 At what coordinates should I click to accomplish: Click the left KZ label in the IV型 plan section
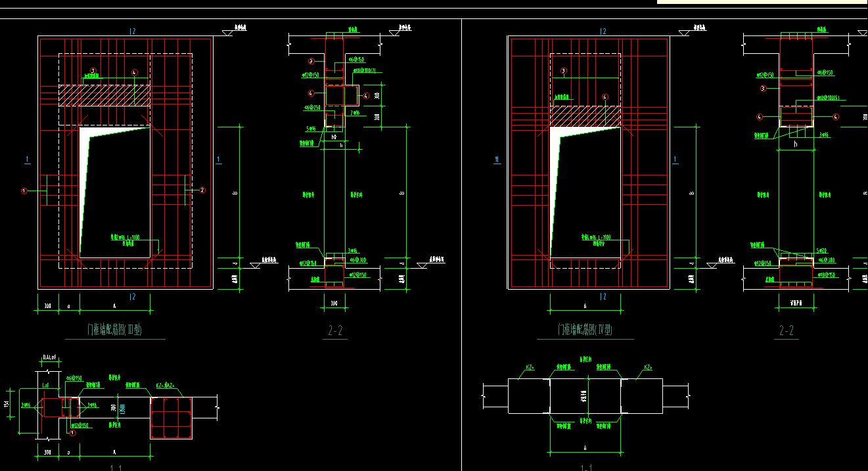(x=530, y=368)
